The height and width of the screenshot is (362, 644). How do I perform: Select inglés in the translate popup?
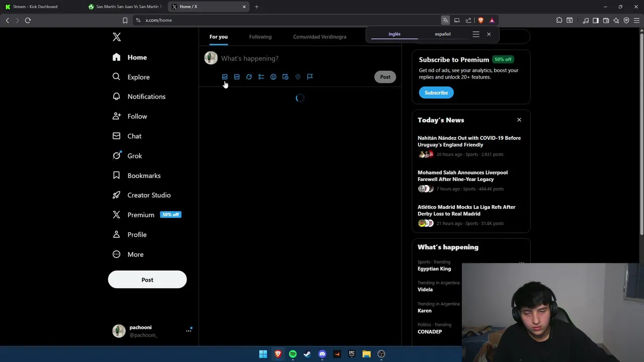coord(394,34)
